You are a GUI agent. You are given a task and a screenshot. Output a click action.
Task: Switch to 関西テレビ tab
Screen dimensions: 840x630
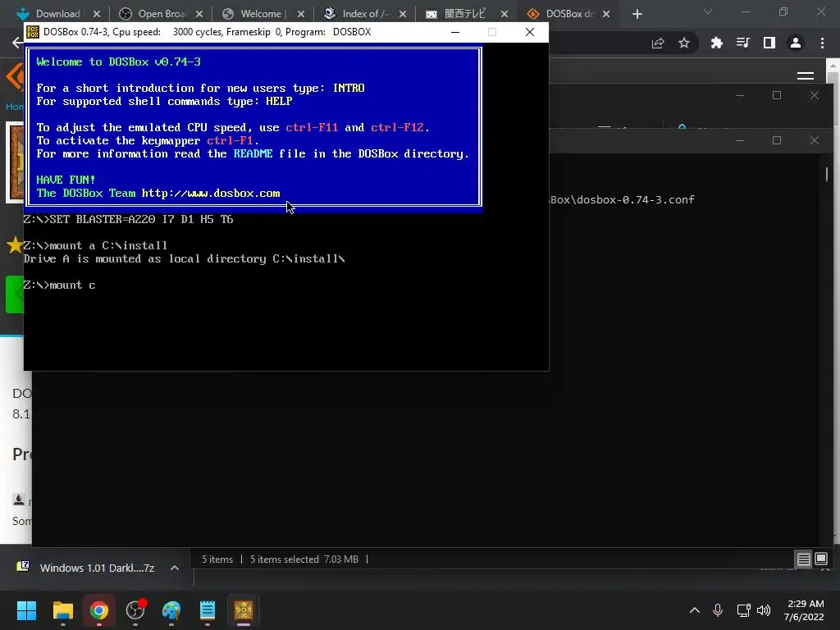(x=464, y=14)
